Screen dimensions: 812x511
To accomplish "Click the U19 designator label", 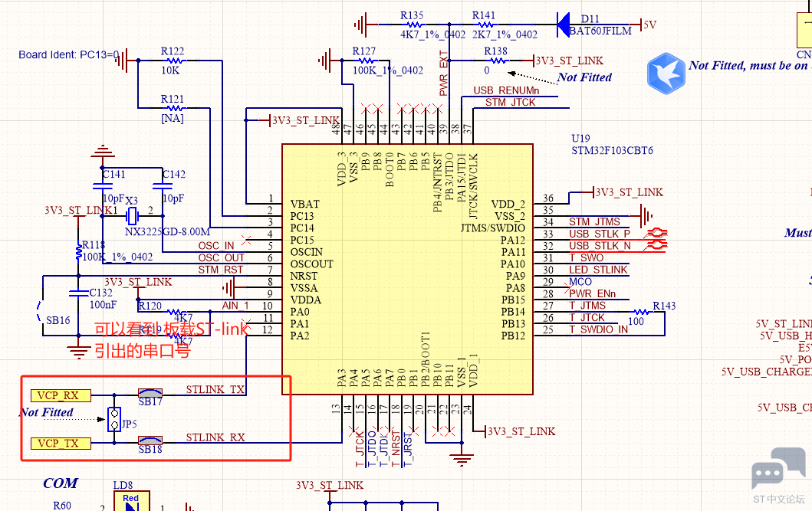I will coord(580,139).
